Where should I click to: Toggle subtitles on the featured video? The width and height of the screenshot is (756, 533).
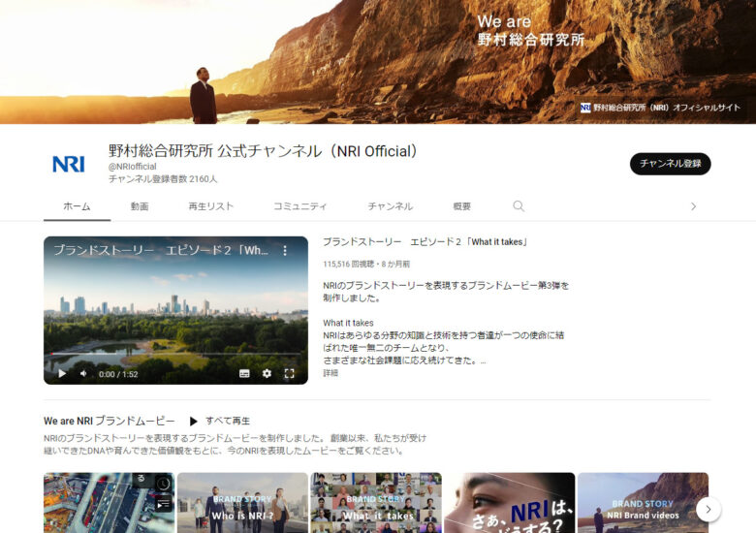pyautogui.click(x=244, y=373)
